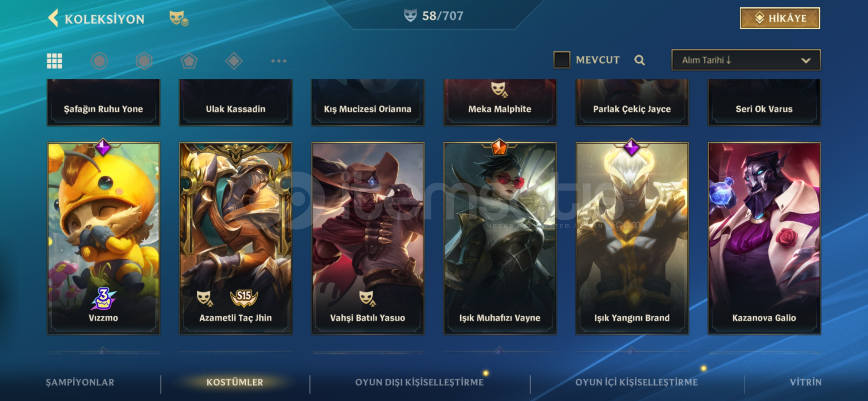Go back using the Koleksiyon arrow
This screenshot has width=868, height=401.
coord(54,18)
